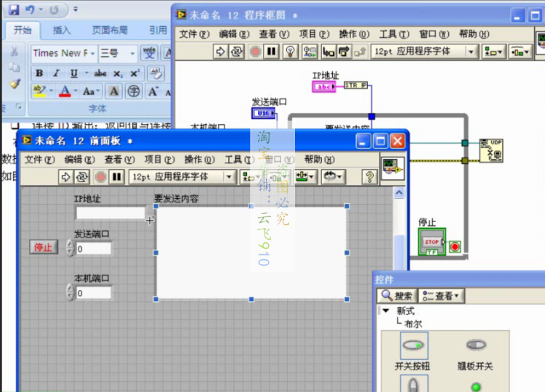
Task: Toggle Retain Wire Values button
Action: [x=309, y=52]
